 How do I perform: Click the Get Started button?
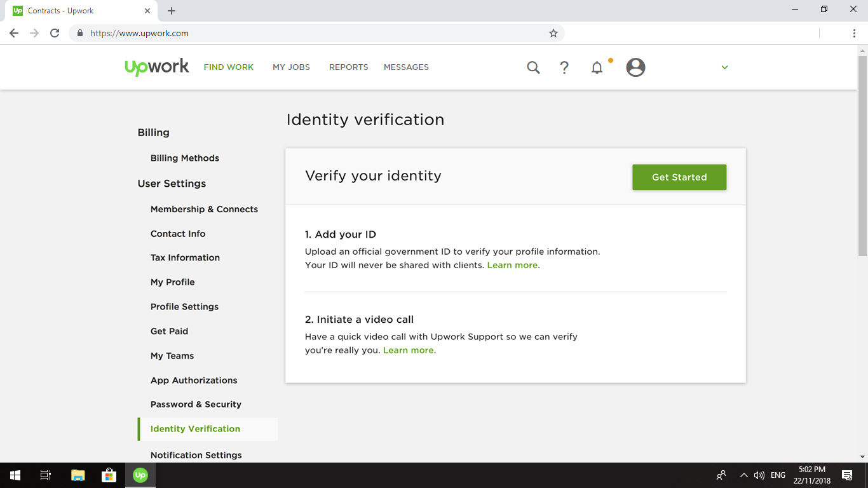click(x=679, y=177)
